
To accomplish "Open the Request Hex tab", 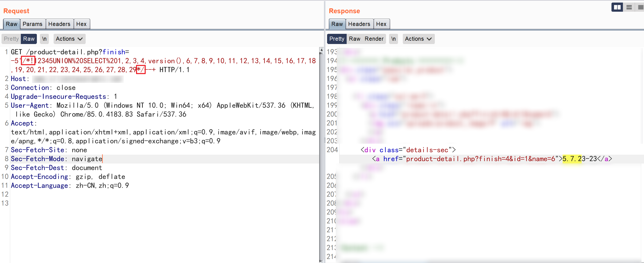I will 82,24.
